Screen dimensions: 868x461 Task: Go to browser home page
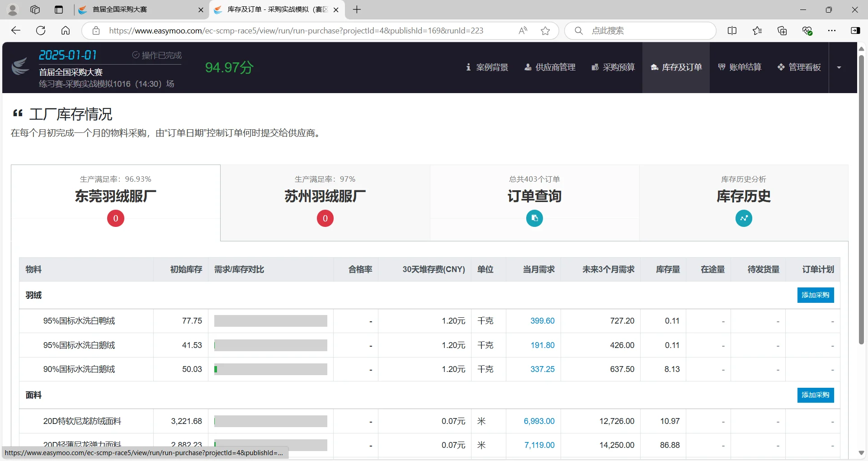[66, 31]
